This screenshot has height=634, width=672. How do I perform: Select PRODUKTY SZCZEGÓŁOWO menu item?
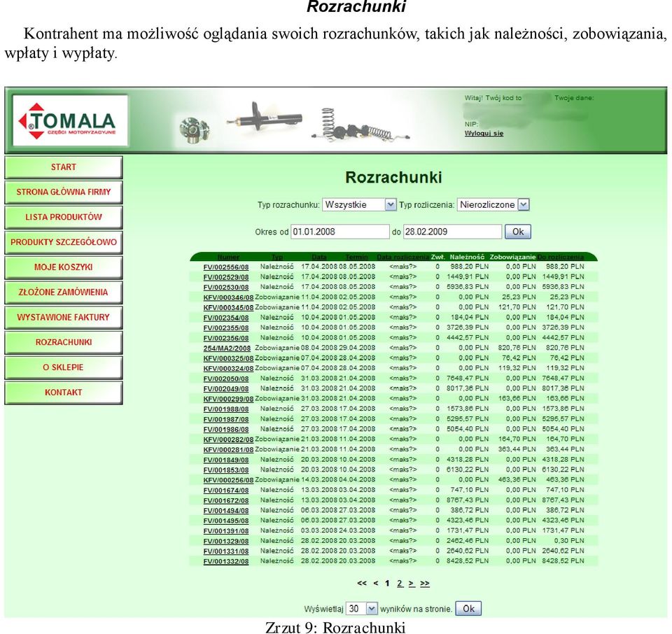coord(64,242)
